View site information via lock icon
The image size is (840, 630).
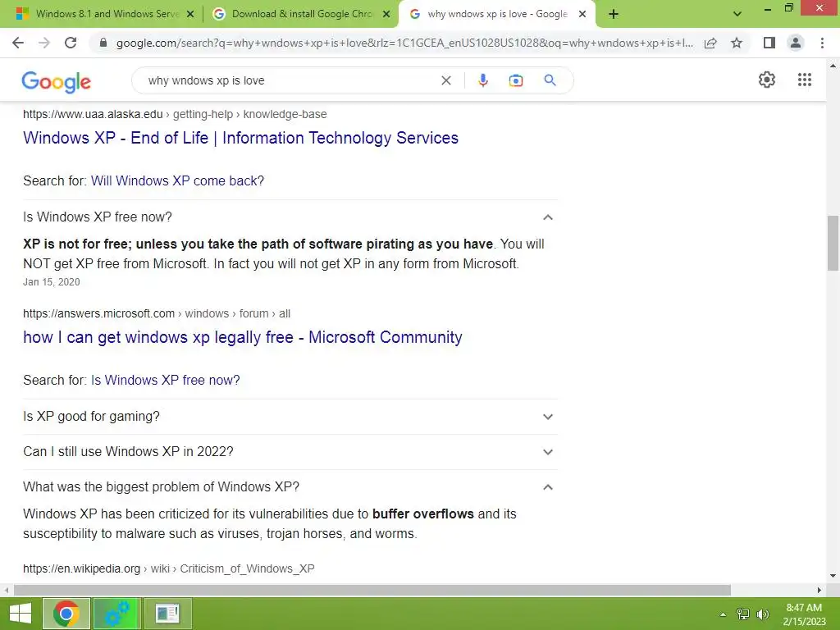coord(103,43)
